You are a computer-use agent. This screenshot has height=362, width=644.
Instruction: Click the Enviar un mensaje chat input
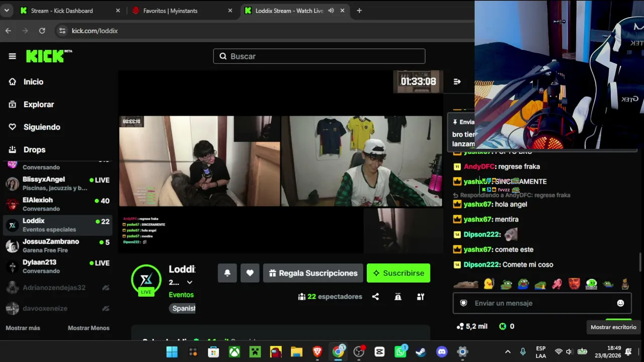point(542,303)
